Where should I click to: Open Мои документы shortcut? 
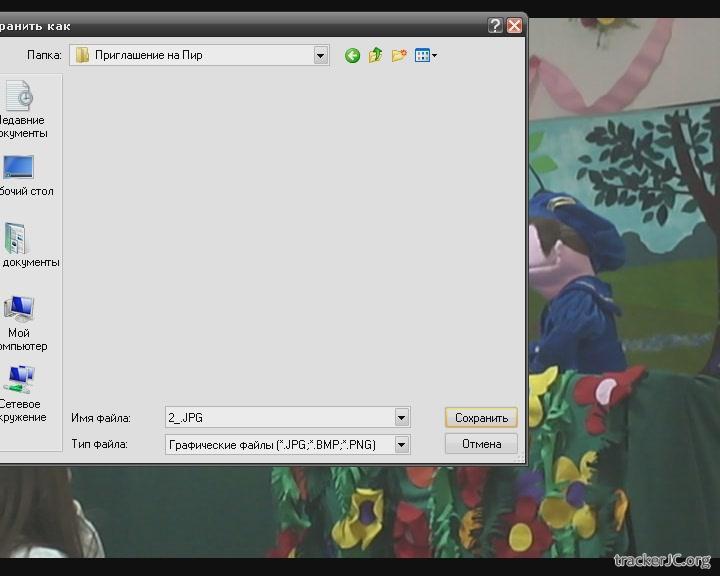(x=20, y=245)
